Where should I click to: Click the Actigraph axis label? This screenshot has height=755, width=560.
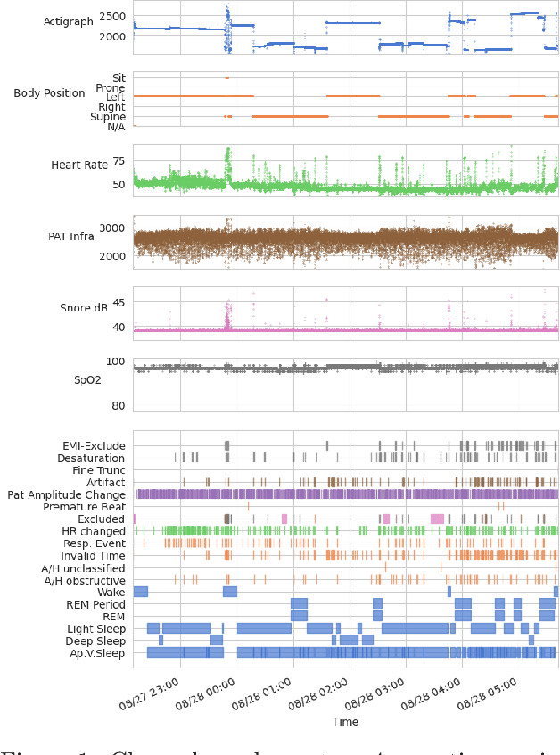point(68,21)
